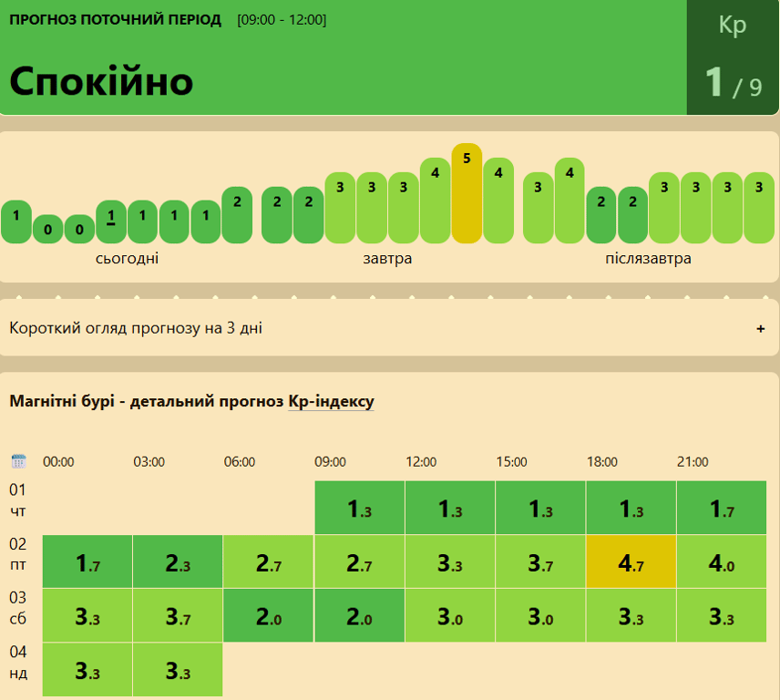The height and width of the screenshot is (700, 780).
Task: Click the "09:00" column header
Action: pyautogui.click(x=330, y=462)
